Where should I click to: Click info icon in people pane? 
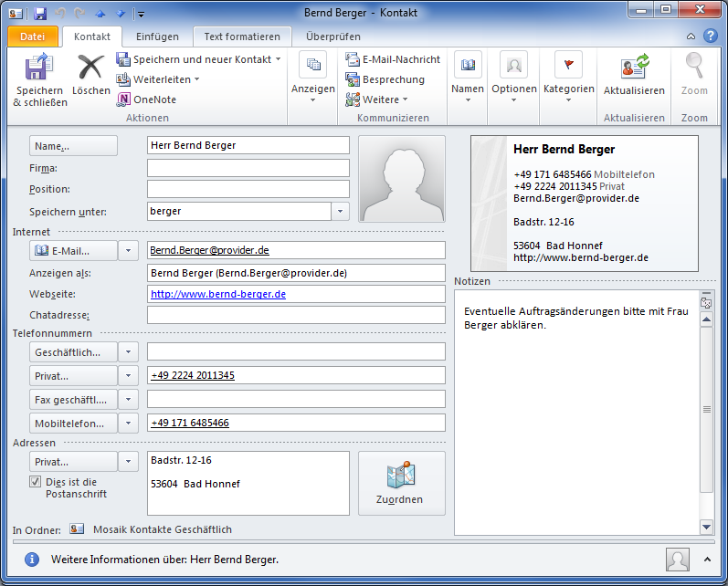click(x=32, y=560)
